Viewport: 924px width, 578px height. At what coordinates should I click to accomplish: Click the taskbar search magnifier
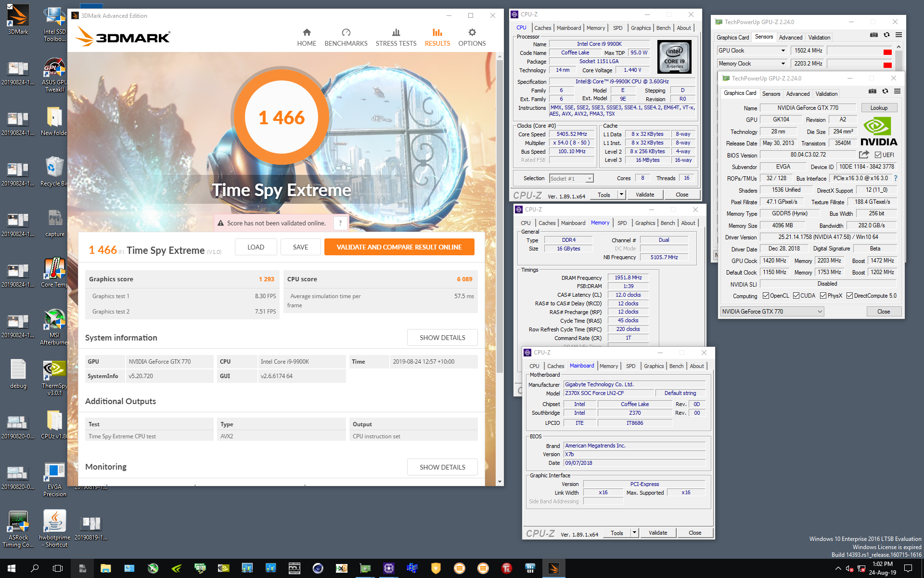click(x=35, y=568)
